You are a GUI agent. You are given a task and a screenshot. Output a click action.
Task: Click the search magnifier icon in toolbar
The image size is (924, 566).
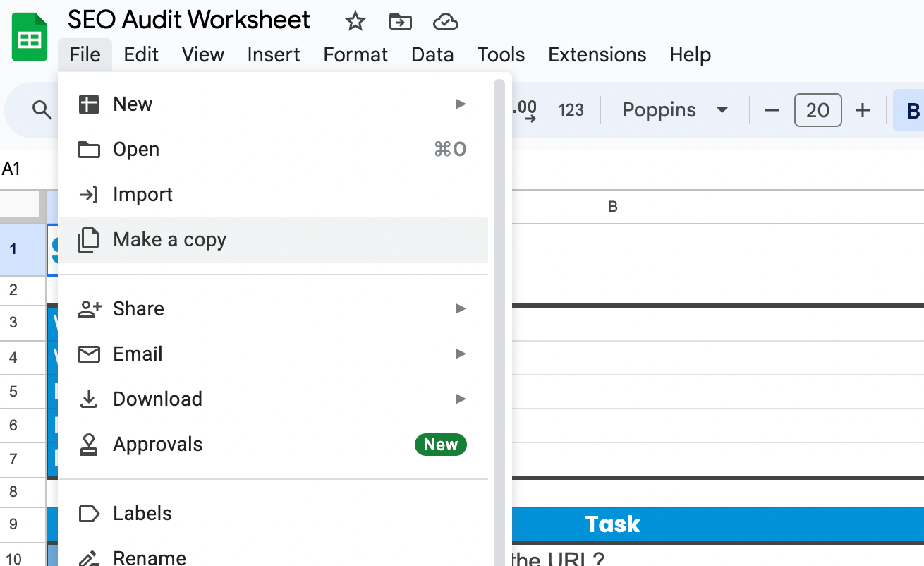[42, 110]
